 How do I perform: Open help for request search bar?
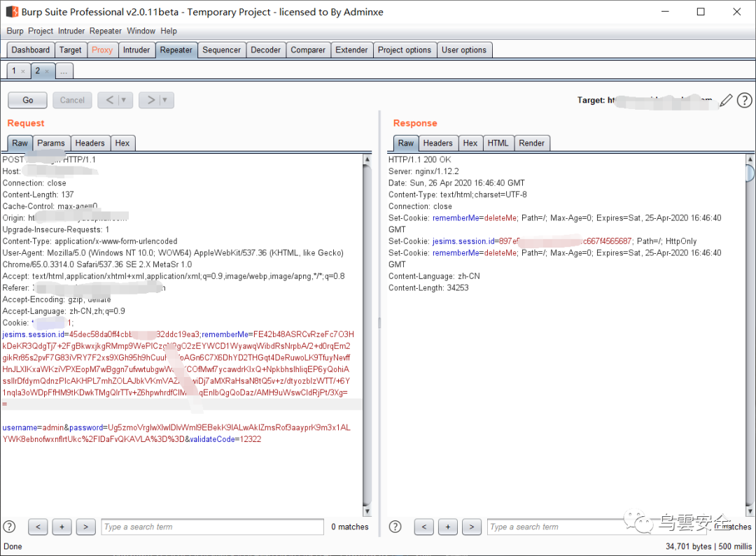tap(10, 527)
